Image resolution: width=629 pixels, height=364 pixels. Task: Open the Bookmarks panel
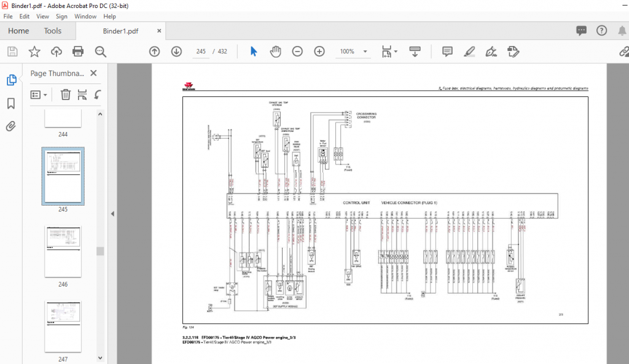pyautogui.click(x=11, y=103)
